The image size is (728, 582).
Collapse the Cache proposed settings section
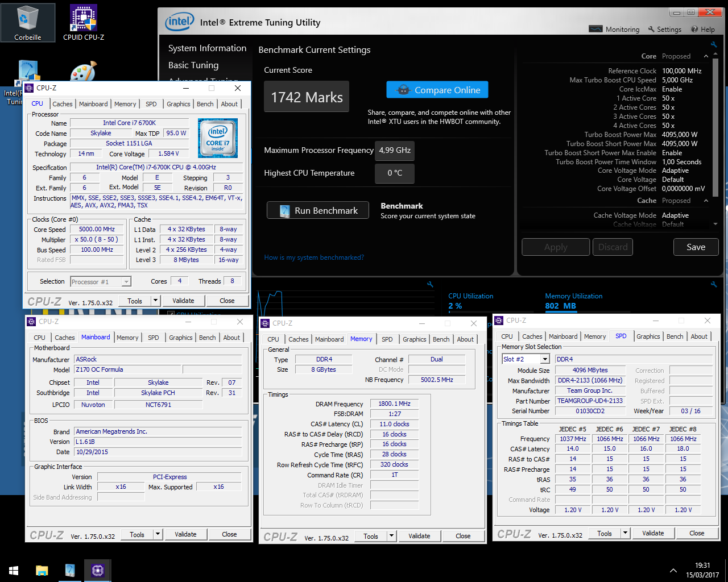[706, 201]
